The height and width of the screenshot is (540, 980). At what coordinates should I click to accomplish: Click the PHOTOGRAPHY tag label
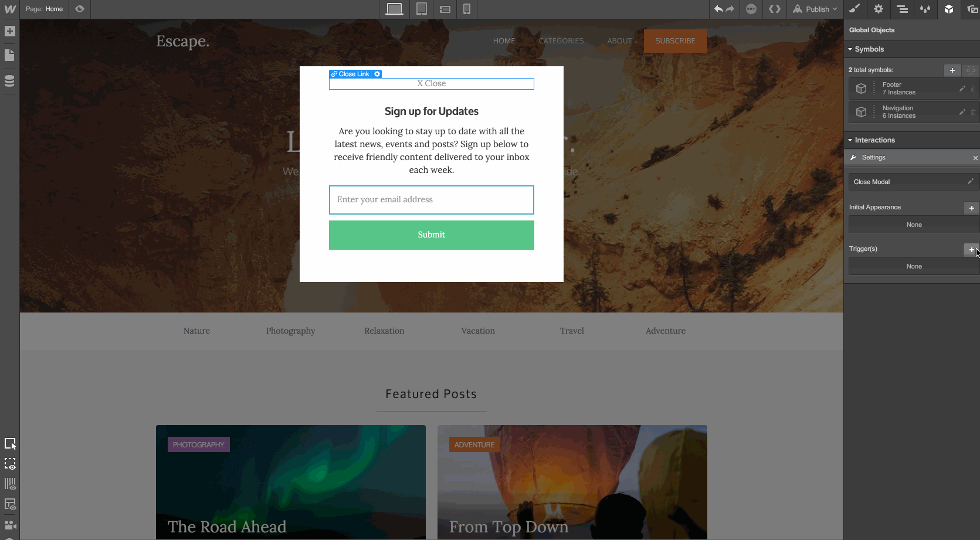[199, 444]
